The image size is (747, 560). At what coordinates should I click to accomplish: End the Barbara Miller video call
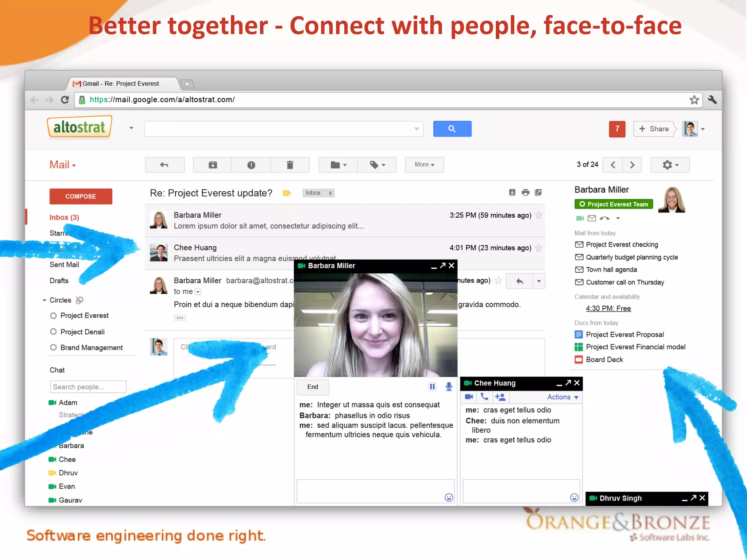coord(313,387)
